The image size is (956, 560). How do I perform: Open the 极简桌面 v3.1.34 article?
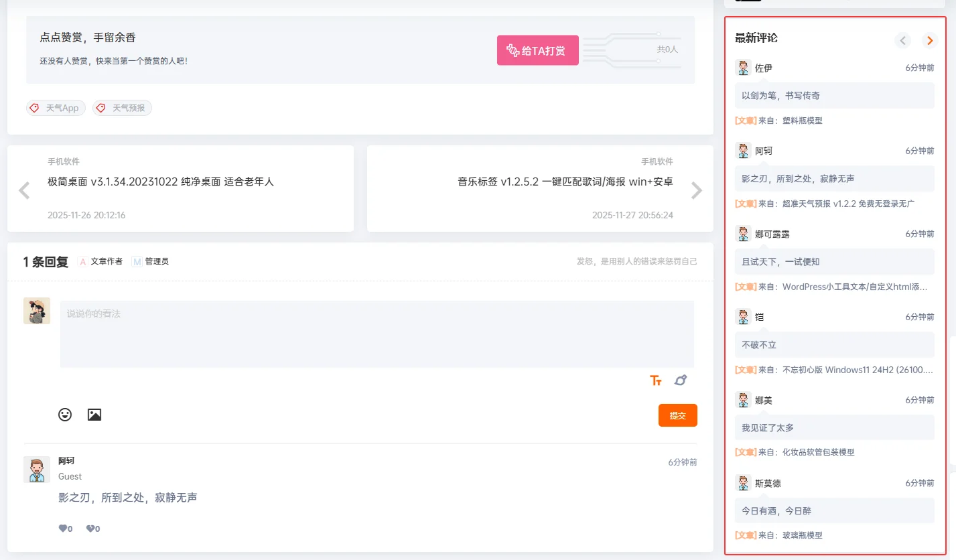(x=161, y=182)
